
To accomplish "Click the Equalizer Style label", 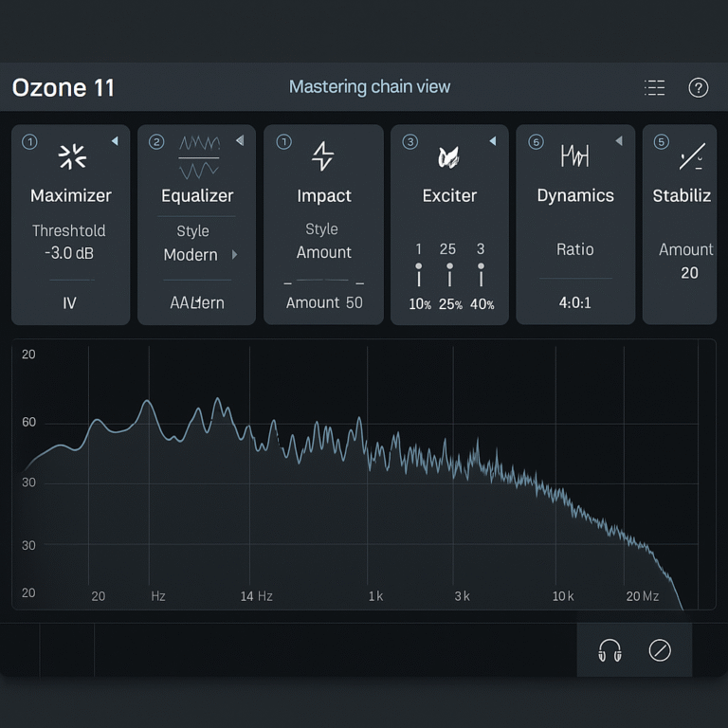I will 192,230.
